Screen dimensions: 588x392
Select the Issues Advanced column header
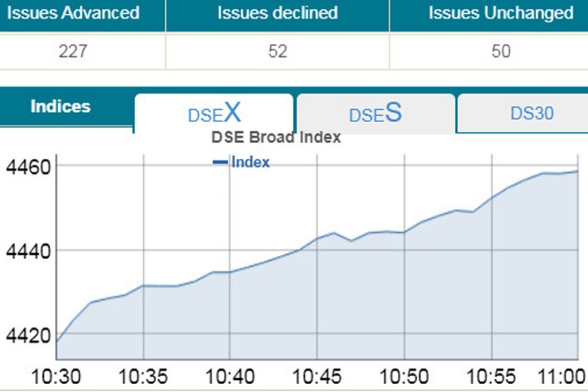(x=73, y=13)
